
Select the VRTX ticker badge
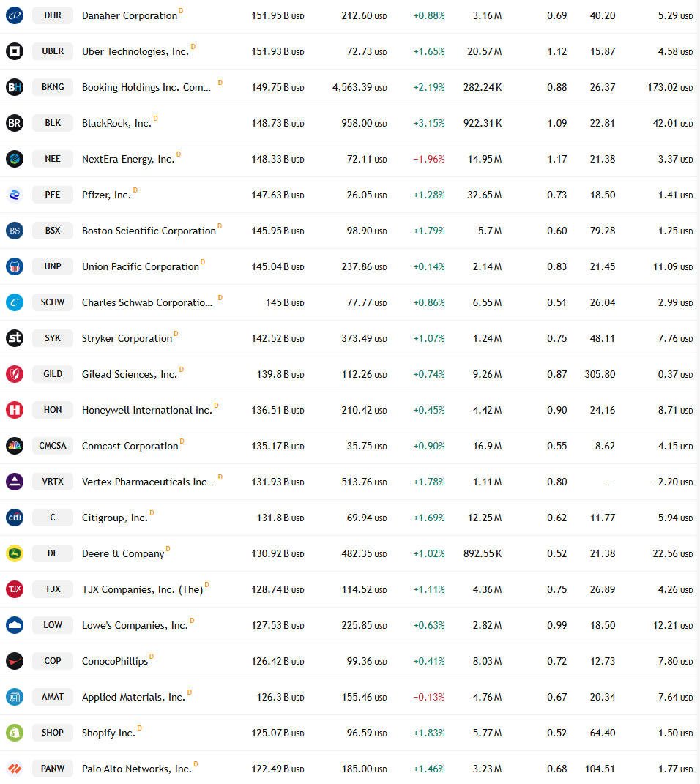pos(53,482)
